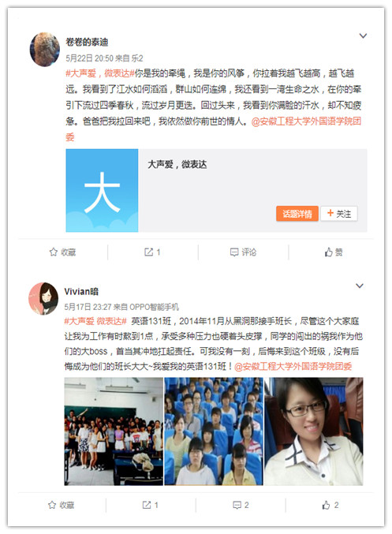Screen dimensions: 392x534
Task: Repost the 卷卷的泰迪 post via share icon
Action: click(x=152, y=252)
